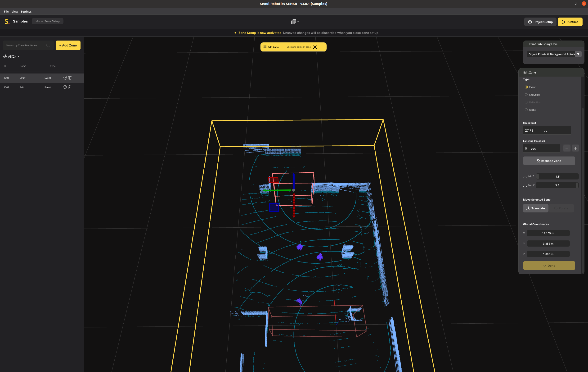The image size is (588, 372).
Task: Locate zone 1002 Exit with pin icon
Action: (65, 87)
